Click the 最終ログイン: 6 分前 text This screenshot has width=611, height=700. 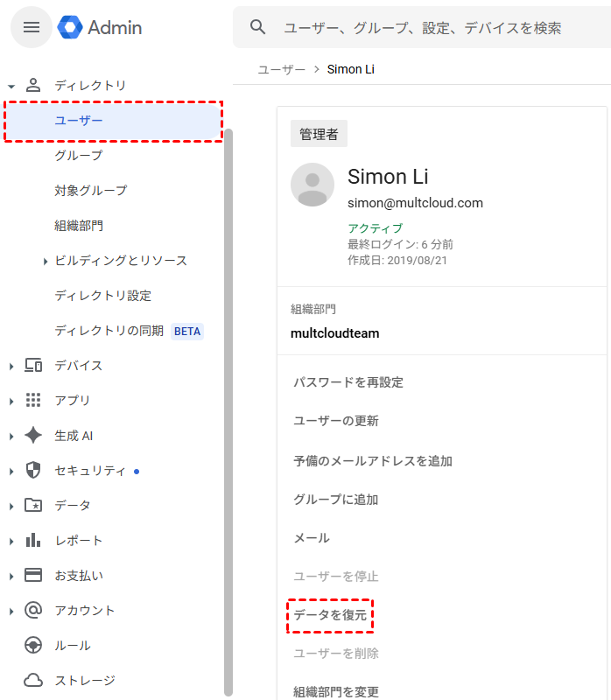[401, 244]
